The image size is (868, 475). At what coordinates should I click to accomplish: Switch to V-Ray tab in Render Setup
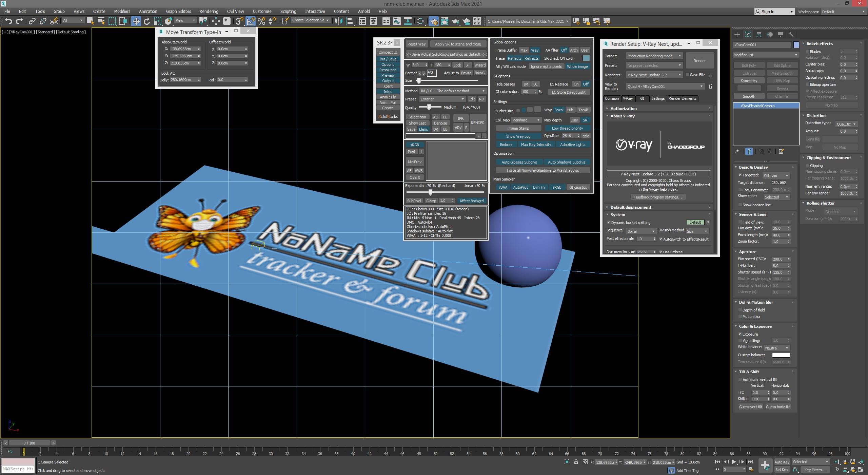coord(628,98)
